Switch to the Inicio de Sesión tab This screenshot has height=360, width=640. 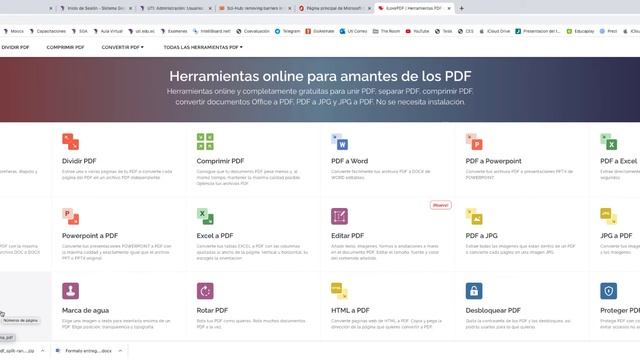[x=96, y=8]
